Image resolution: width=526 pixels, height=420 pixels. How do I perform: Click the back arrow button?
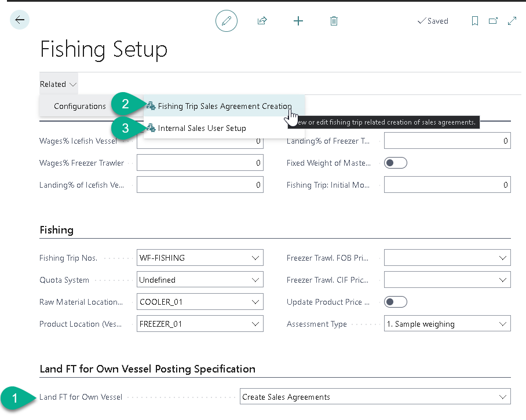(20, 20)
